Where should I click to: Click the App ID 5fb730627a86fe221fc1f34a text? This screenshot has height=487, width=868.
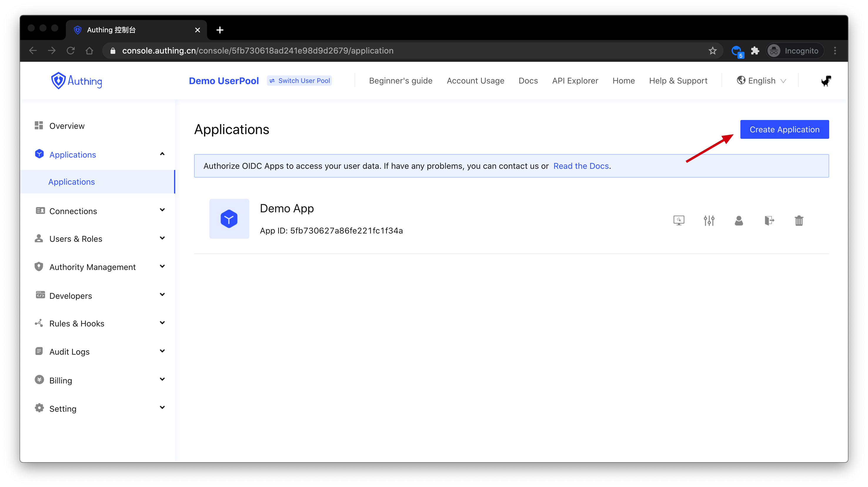[x=331, y=231]
